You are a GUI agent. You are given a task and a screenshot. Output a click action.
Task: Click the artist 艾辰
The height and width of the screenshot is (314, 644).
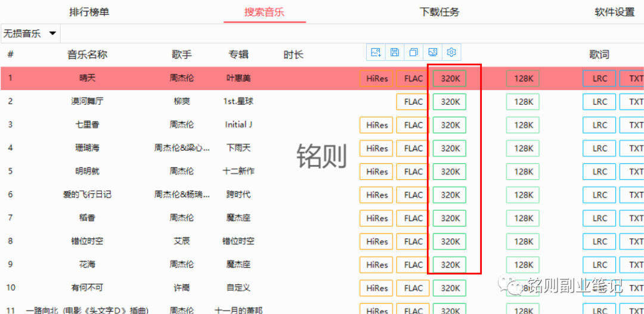point(182,241)
